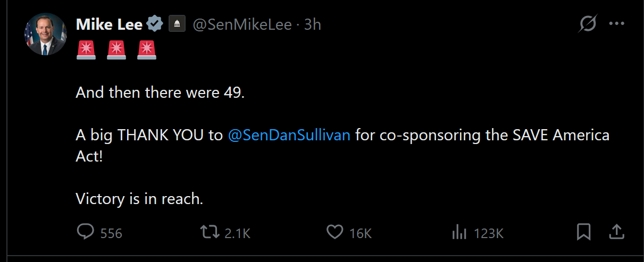
Task: View post analytics bar chart icon
Action: click(x=459, y=232)
